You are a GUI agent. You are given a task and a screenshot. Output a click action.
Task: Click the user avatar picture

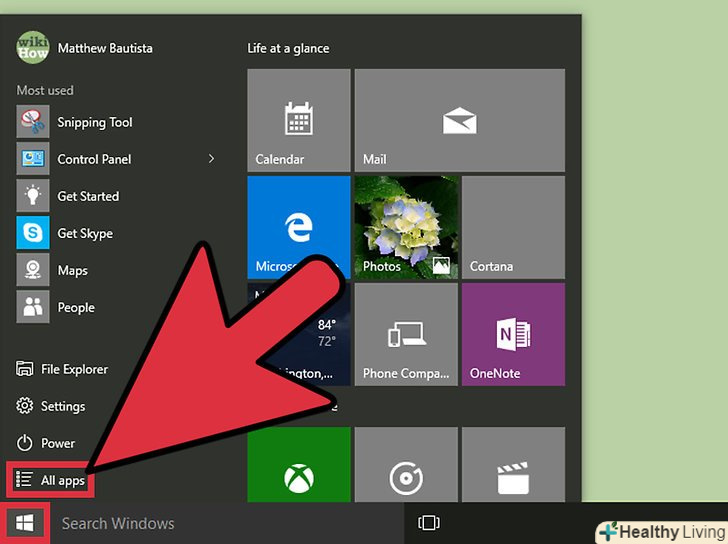click(x=32, y=47)
